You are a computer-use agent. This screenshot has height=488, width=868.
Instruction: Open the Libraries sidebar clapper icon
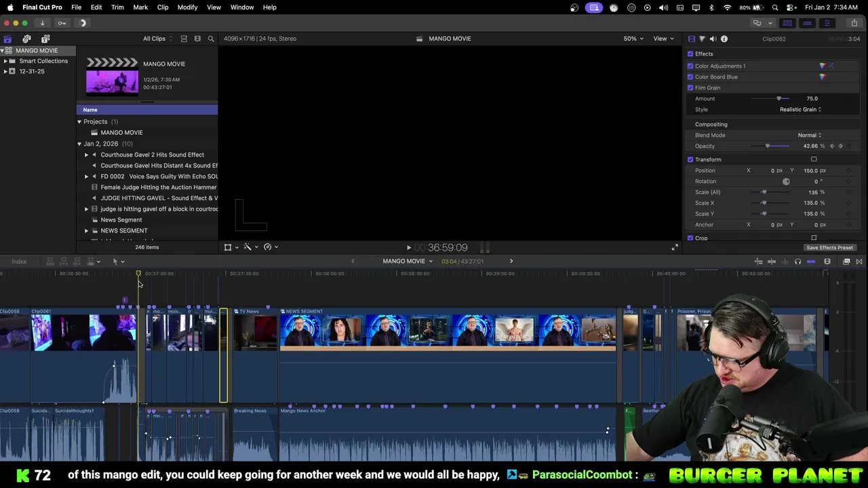(7, 39)
